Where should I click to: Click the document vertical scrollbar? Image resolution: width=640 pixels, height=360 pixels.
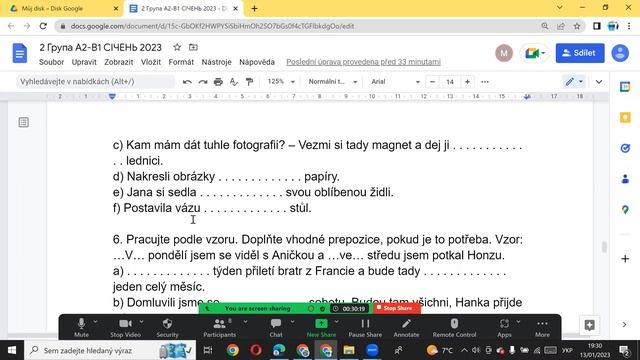[x=604, y=247]
